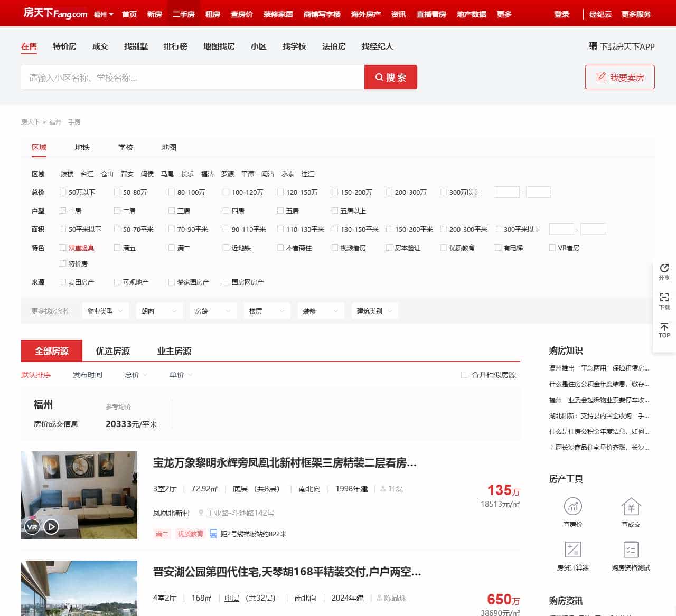The width and height of the screenshot is (676, 616).
Task: Switch to the 地铁 filter tab
Action: tap(82, 147)
